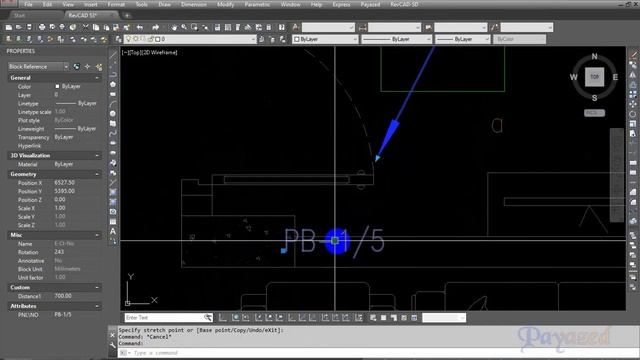Image resolution: width=640 pixels, height=360 pixels.
Task: Collapse the Attributes properties section
Action: click(x=97, y=306)
